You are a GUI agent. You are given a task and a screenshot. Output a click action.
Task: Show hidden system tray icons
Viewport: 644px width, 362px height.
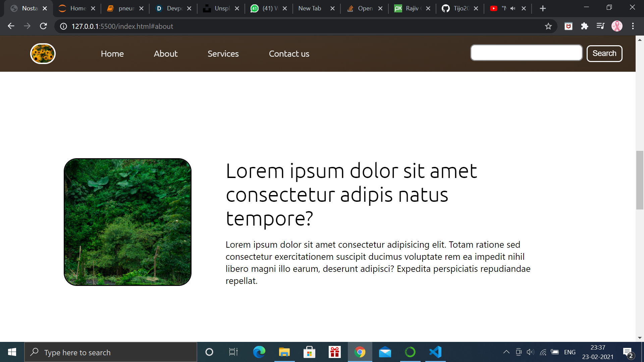pyautogui.click(x=506, y=352)
